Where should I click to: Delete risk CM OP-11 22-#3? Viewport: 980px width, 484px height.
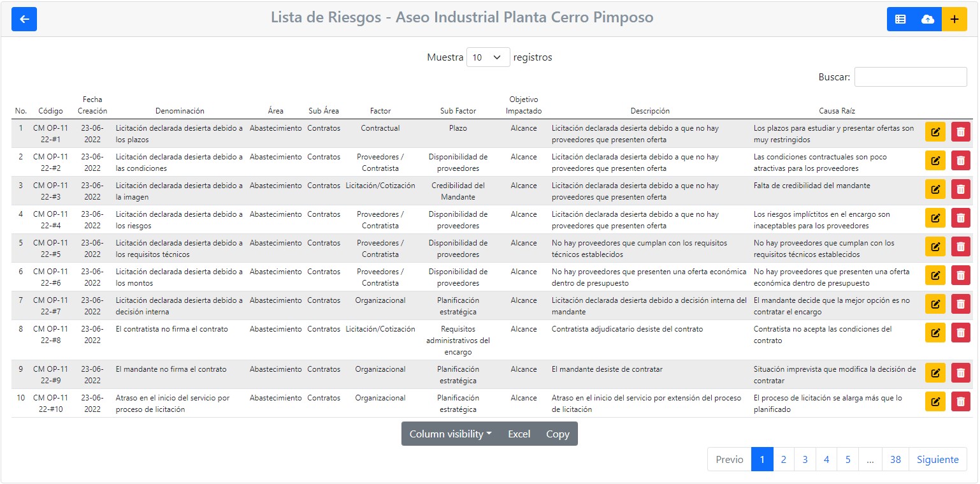pyautogui.click(x=961, y=190)
